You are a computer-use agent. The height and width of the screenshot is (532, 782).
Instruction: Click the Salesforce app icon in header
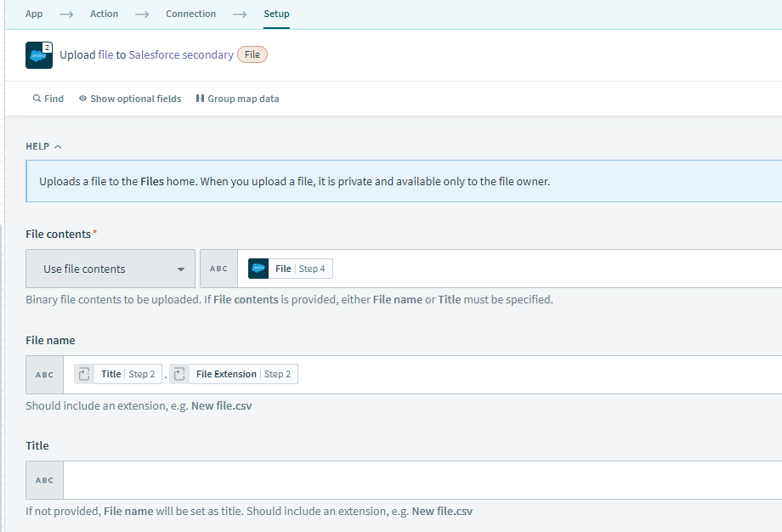39,55
